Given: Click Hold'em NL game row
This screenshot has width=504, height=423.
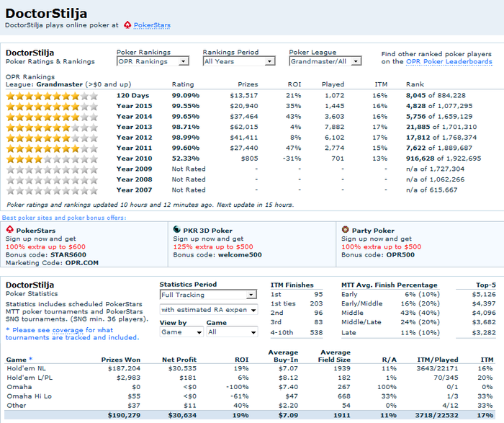Looking at the screenshot, I should click(249, 368).
